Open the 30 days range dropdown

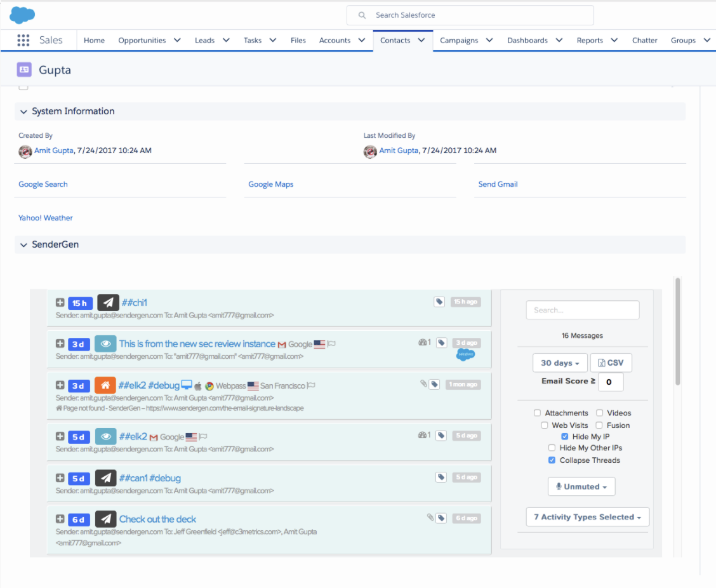point(560,363)
